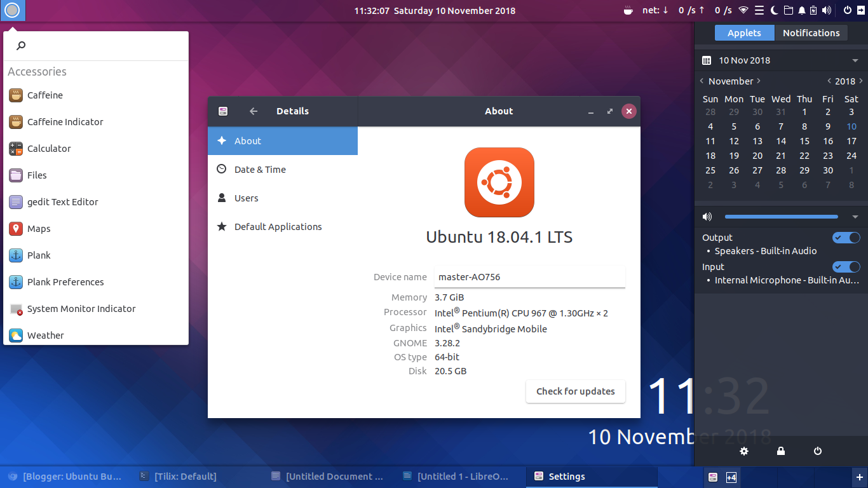
Task: Switch to the Notifications tab
Action: click(x=811, y=33)
